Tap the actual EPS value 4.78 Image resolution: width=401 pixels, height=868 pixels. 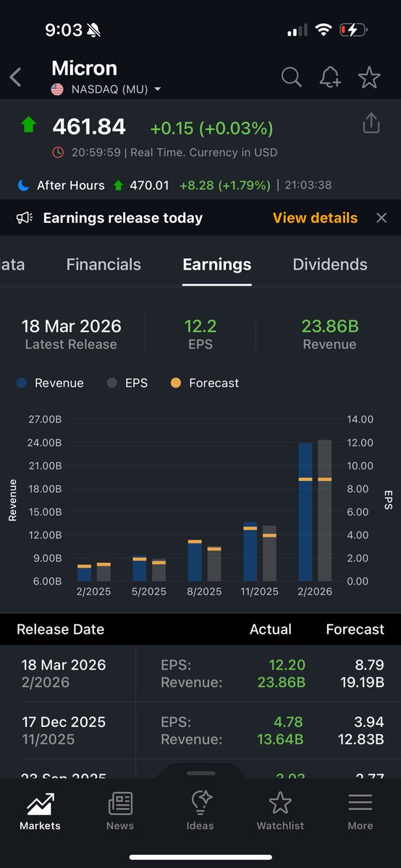(290, 722)
